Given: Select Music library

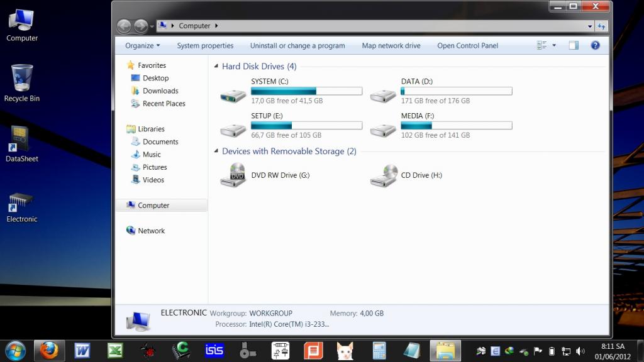Looking at the screenshot, I should (x=152, y=155).
